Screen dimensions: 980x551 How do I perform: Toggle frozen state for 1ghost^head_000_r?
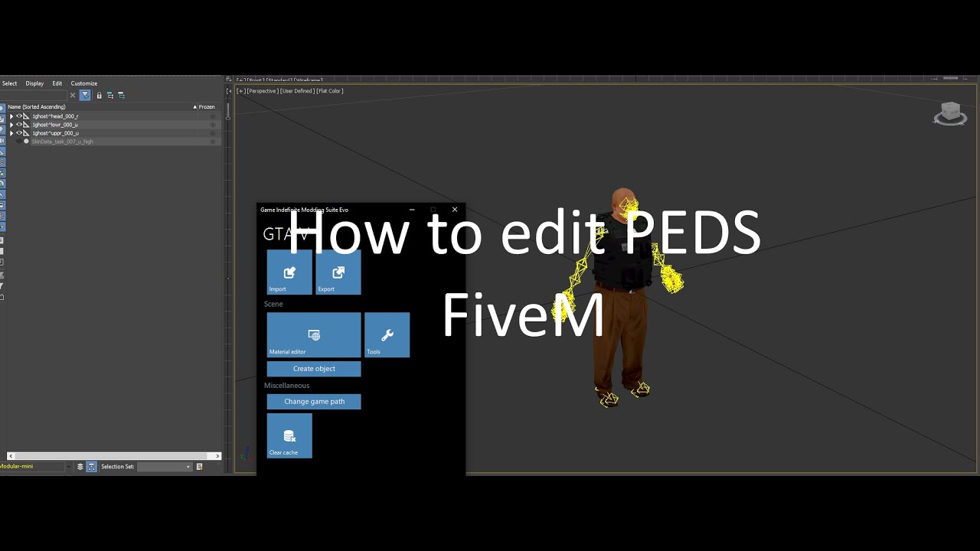point(213,116)
